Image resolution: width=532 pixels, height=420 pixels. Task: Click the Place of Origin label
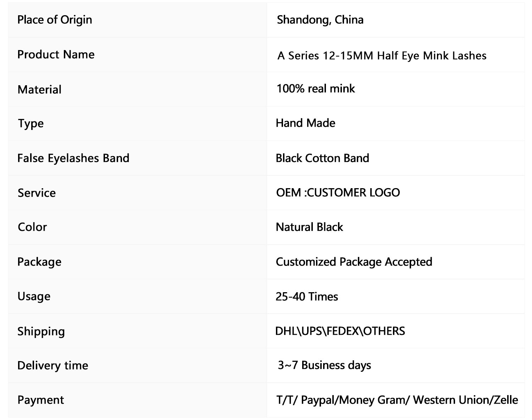55,20
